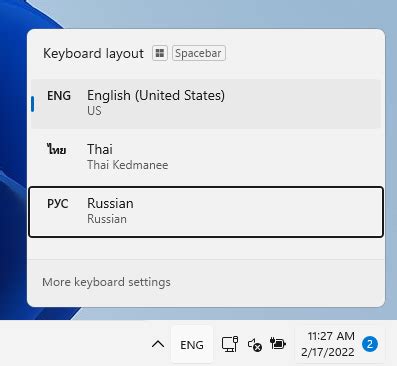The height and width of the screenshot is (366, 397).
Task: Click the ENG abbreviation in English row
Action: 59,96
